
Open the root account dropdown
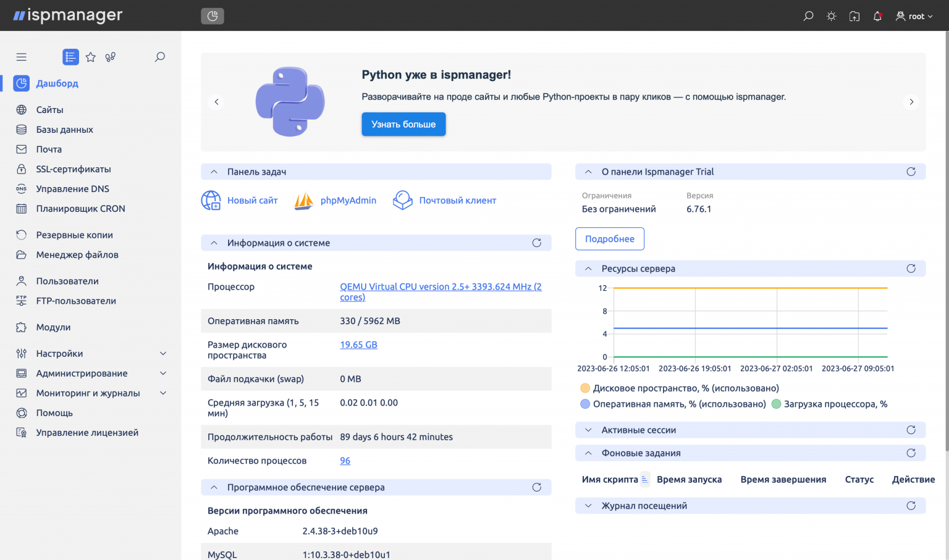(914, 16)
